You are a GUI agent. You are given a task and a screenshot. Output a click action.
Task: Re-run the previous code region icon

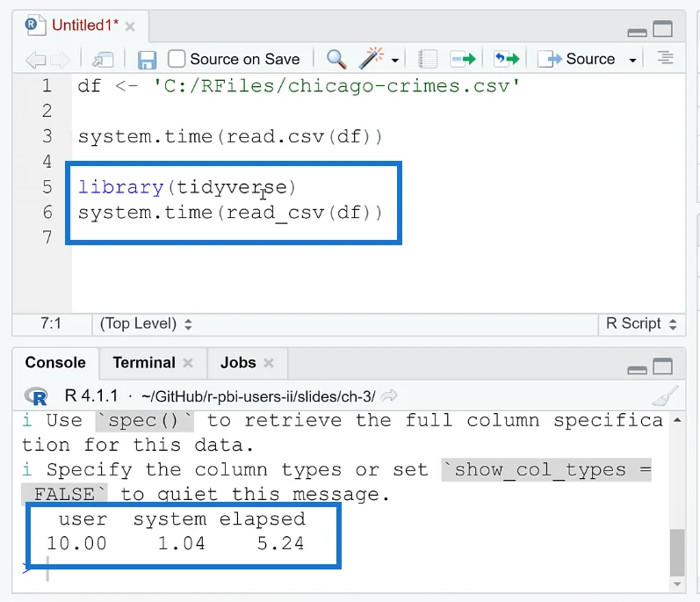[x=507, y=59]
